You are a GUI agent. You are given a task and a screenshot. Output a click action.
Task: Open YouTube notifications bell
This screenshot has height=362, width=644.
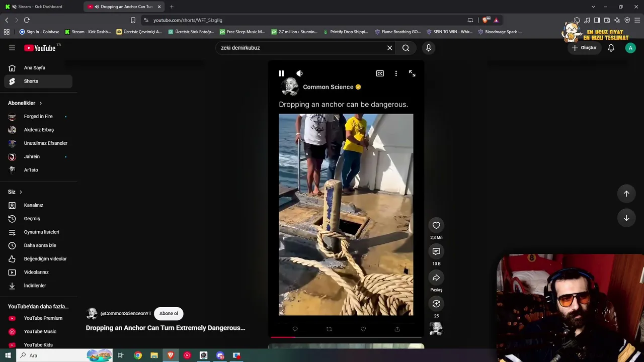pos(611,48)
